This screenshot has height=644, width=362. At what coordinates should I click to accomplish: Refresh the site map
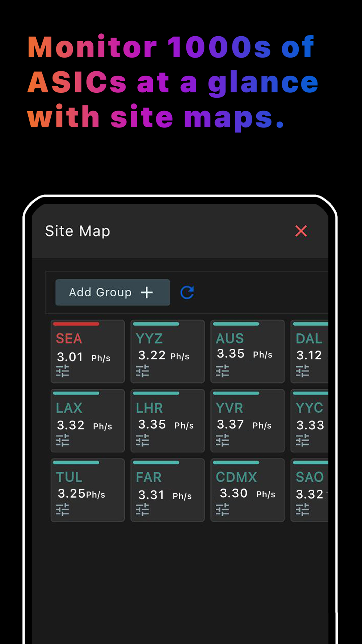coord(187,292)
